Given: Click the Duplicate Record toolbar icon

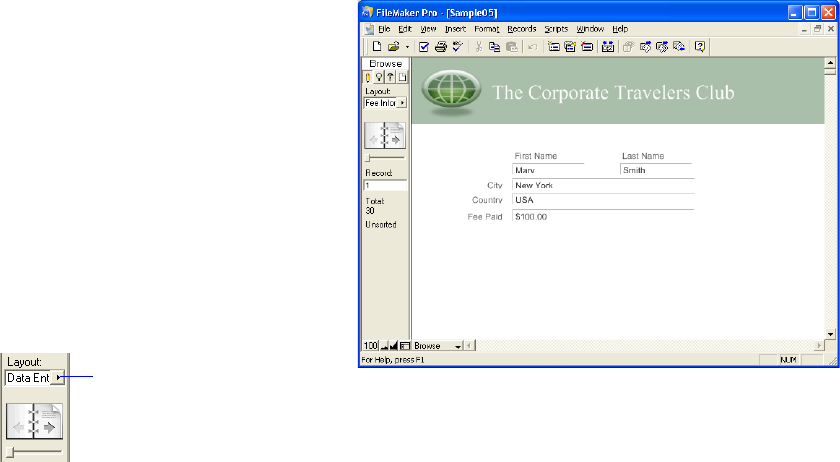Looking at the screenshot, I should point(570,47).
